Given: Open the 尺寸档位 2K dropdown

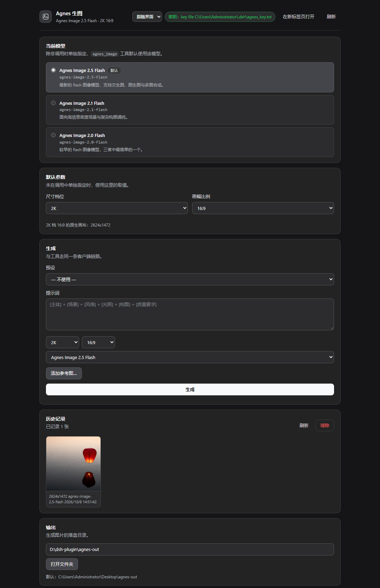Looking at the screenshot, I should point(117,208).
